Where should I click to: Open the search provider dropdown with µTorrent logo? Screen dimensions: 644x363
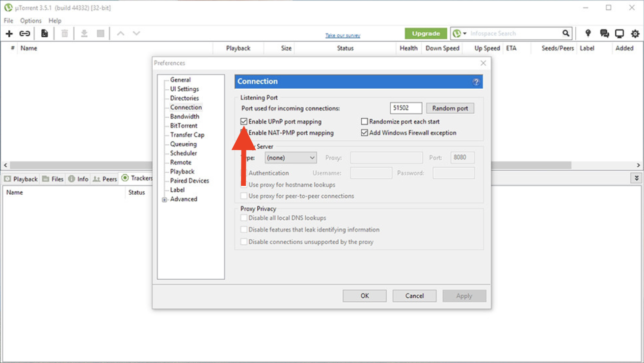(x=459, y=33)
